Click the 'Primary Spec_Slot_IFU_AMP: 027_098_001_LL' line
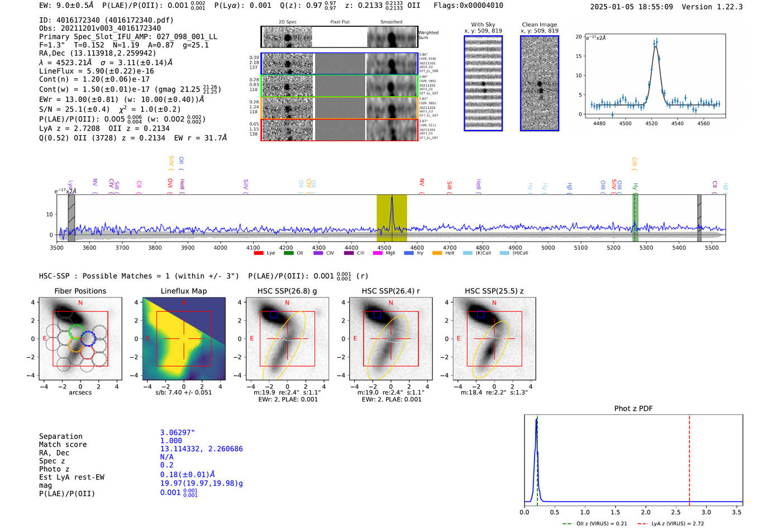Screen dimensions: 782x532 tap(128, 36)
